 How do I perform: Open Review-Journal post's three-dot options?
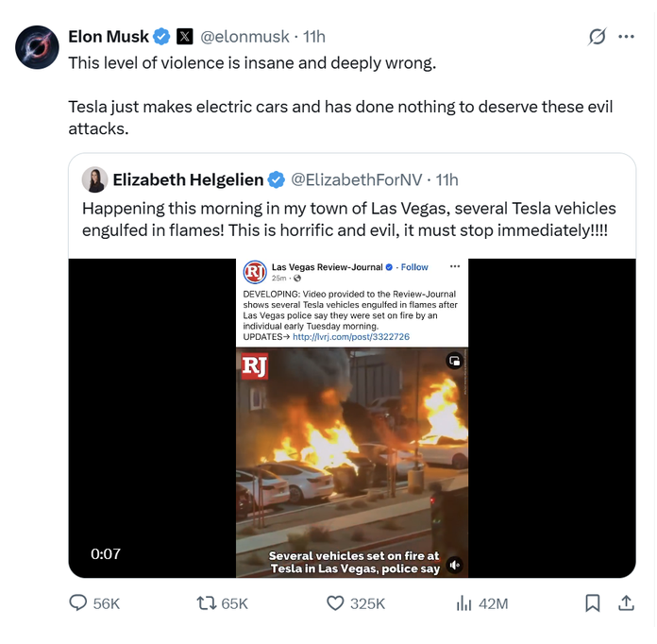pyautogui.click(x=455, y=267)
